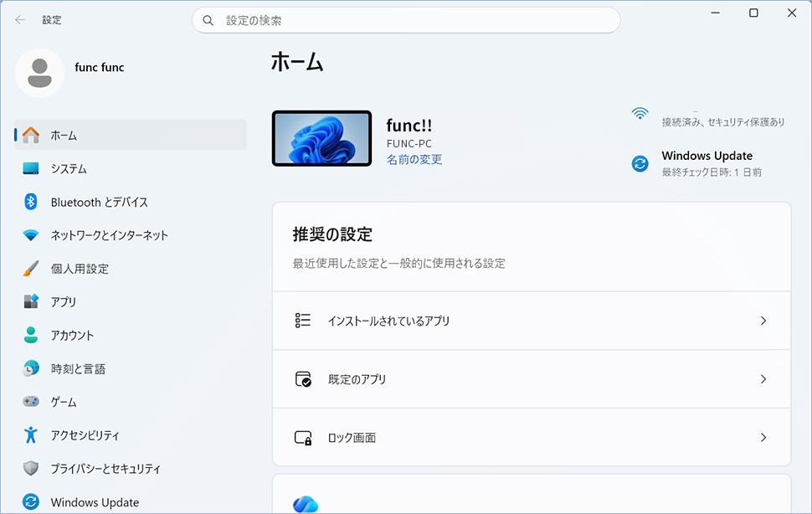812x514 pixels.
Task: Click the func func profile avatar
Action: pos(39,73)
